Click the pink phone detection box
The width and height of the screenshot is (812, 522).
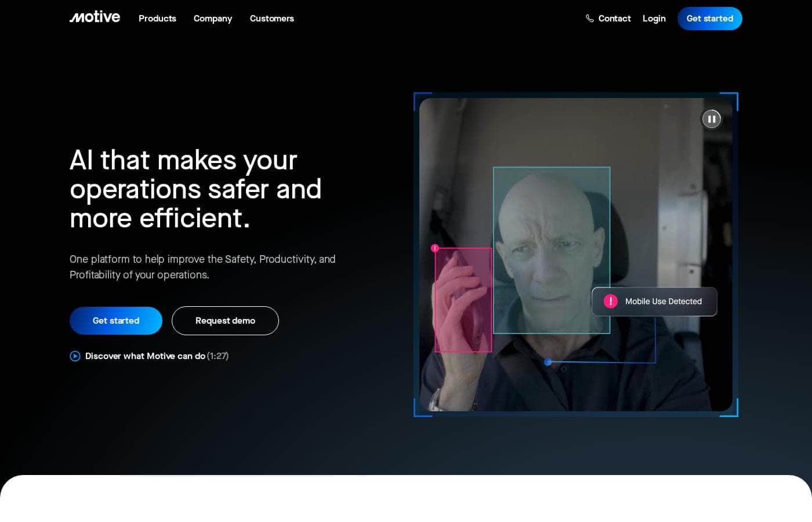tap(463, 300)
